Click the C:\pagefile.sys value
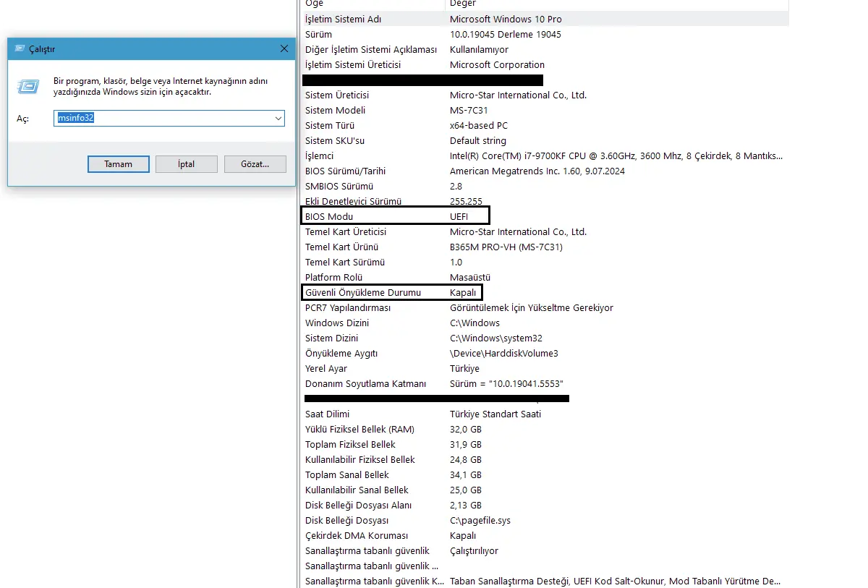This screenshot has width=868, height=588. point(481,520)
